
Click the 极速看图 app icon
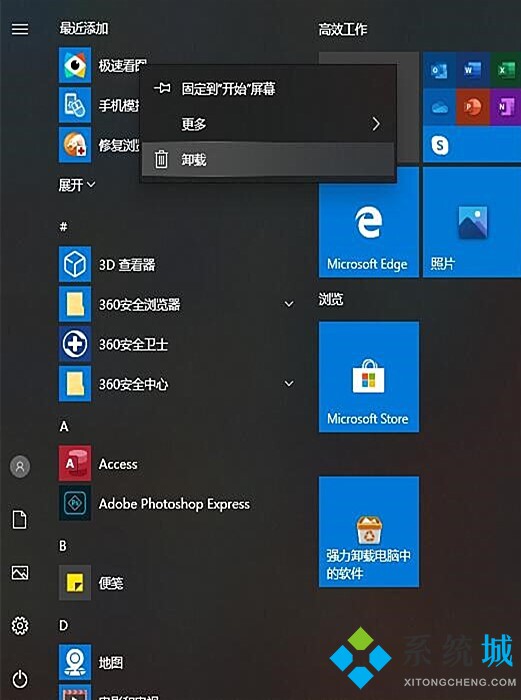75,66
